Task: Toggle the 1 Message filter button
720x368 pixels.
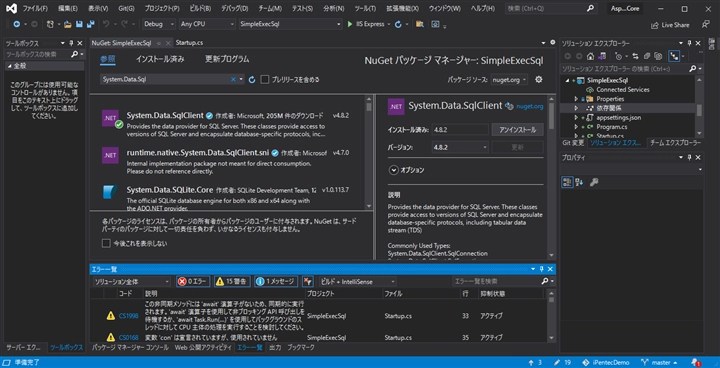Action: coord(276,281)
